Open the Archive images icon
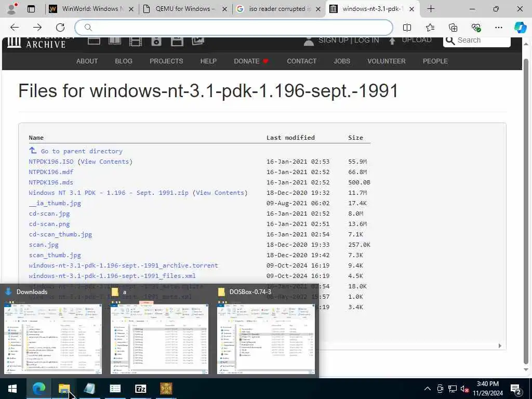532x399 pixels. click(198, 41)
